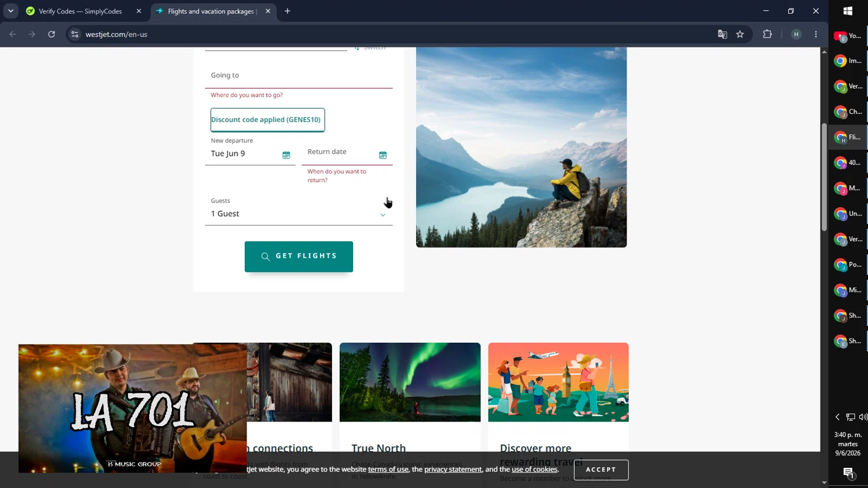Viewport: 868px width, 488px height.
Task: Click 'Where do you want to go?' error text
Action: (x=247, y=95)
